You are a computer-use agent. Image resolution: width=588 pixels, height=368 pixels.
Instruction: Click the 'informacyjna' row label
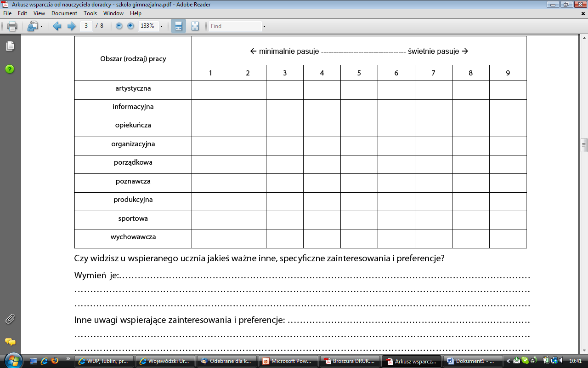pos(133,107)
